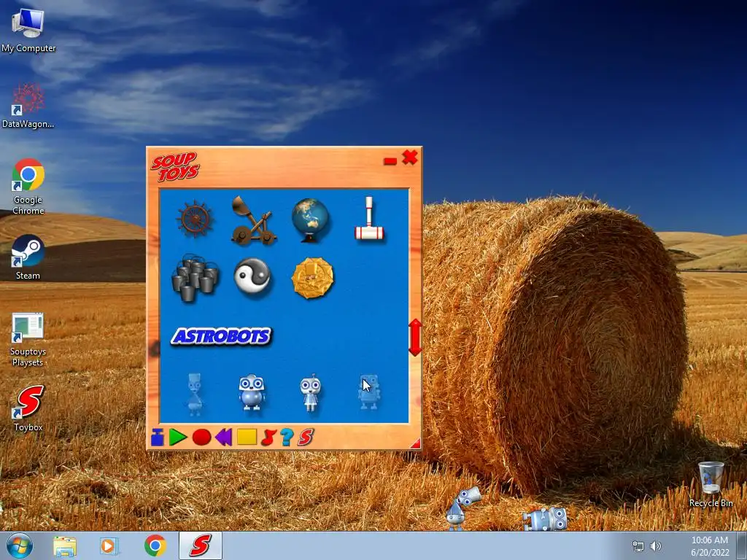Select the tall thin Astrobot
The image size is (747, 560).
click(195, 393)
